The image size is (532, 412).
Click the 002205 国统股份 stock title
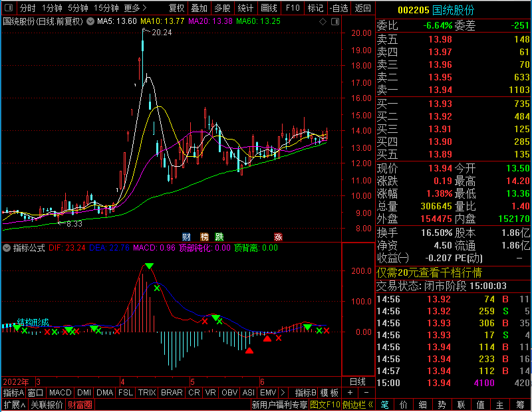click(x=436, y=10)
